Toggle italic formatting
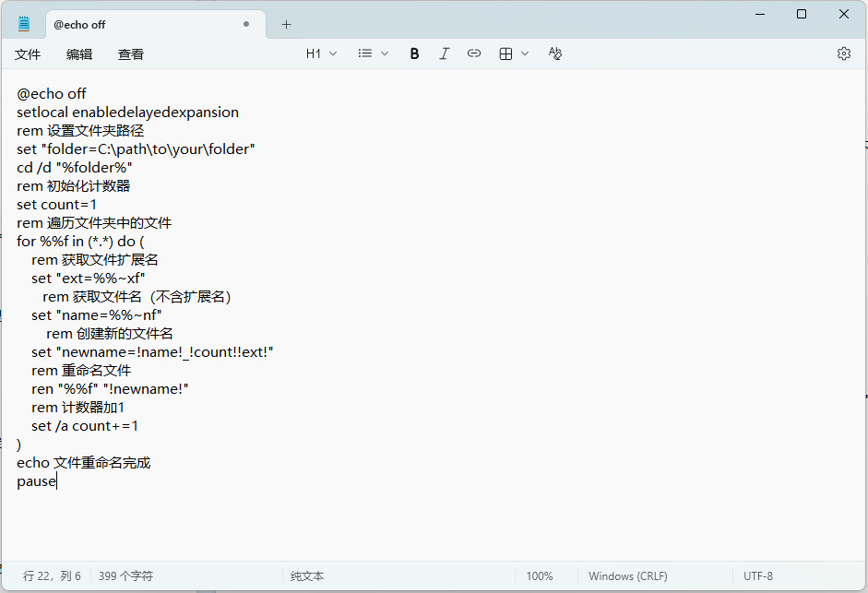This screenshot has height=593, width=868. pos(444,54)
